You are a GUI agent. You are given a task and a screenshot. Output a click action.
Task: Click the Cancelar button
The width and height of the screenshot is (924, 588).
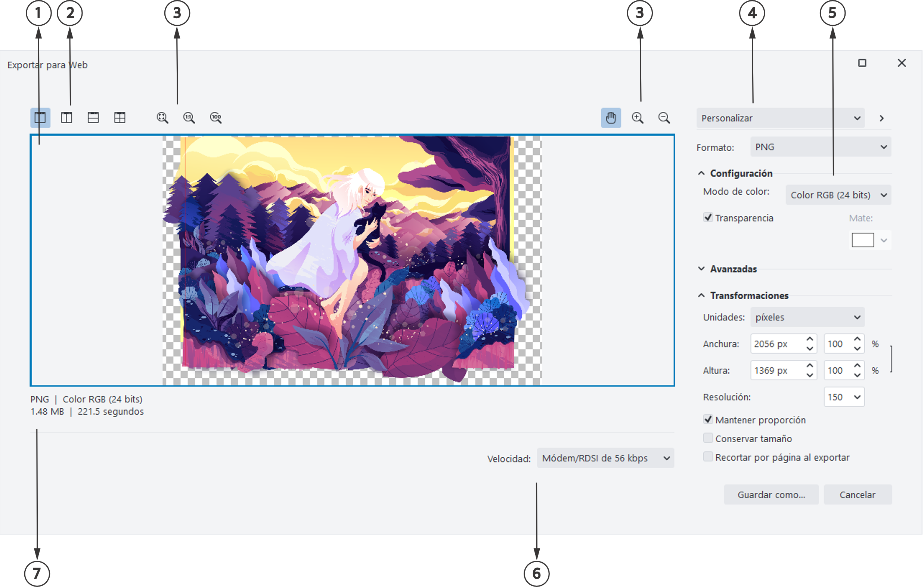(x=859, y=495)
